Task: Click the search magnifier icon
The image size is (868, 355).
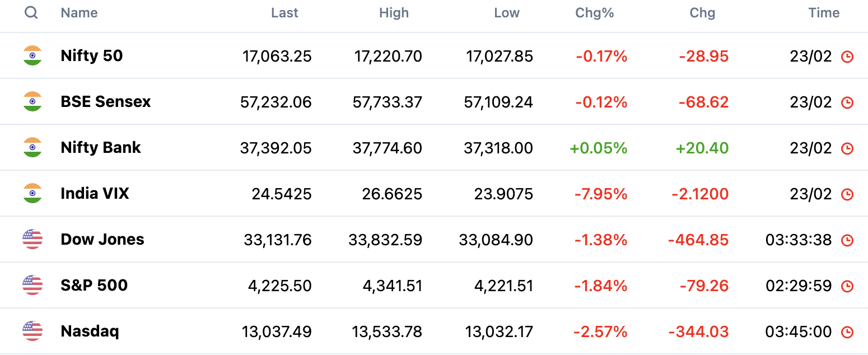Action: 31,12
